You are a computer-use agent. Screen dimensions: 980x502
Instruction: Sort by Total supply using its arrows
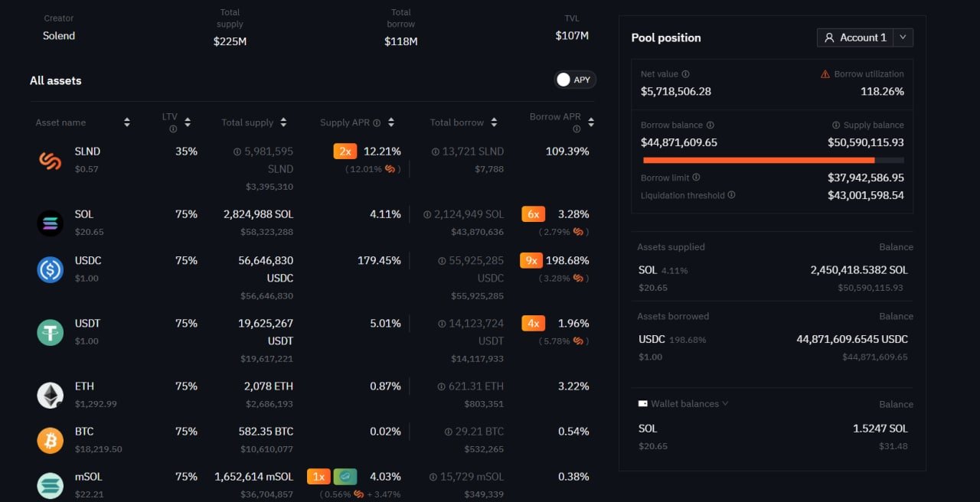pyautogui.click(x=283, y=122)
